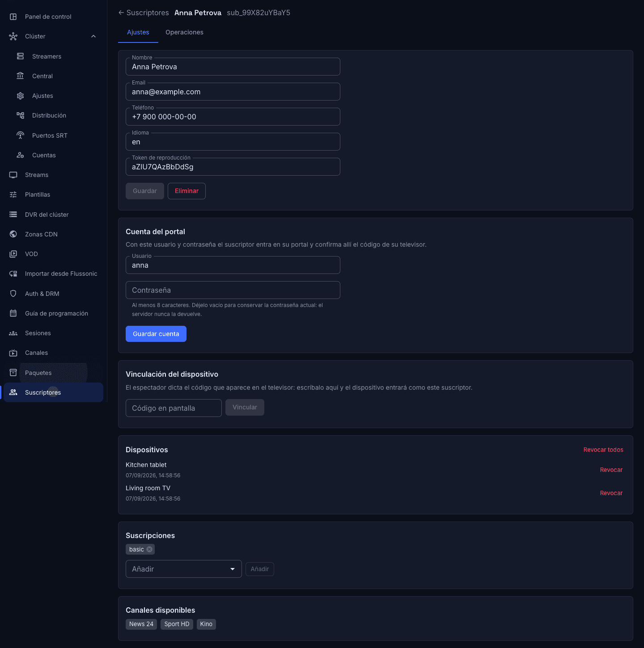Open the Añadir subscription dropdown
This screenshot has height=648, width=644.
click(x=184, y=569)
